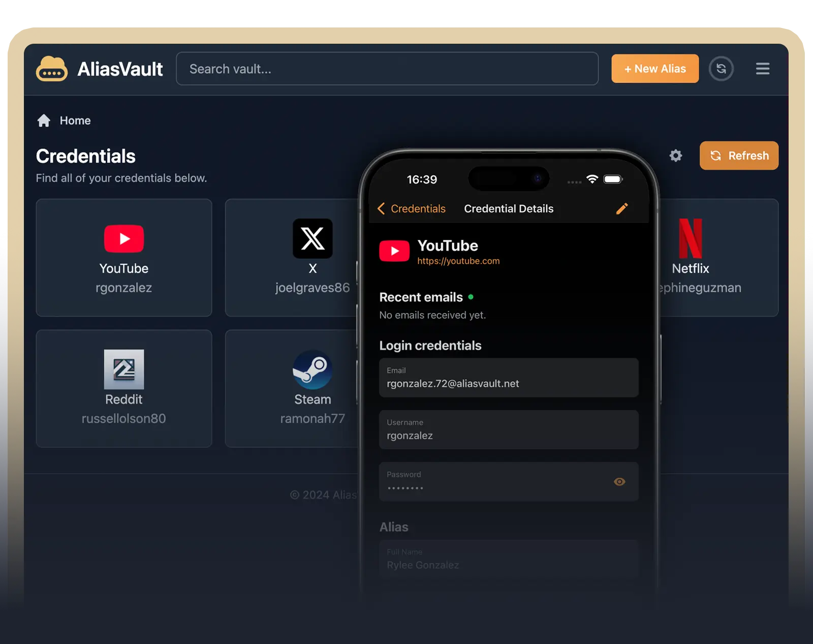Open the Steam credential icon
The height and width of the screenshot is (644, 813).
[x=312, y=370]
